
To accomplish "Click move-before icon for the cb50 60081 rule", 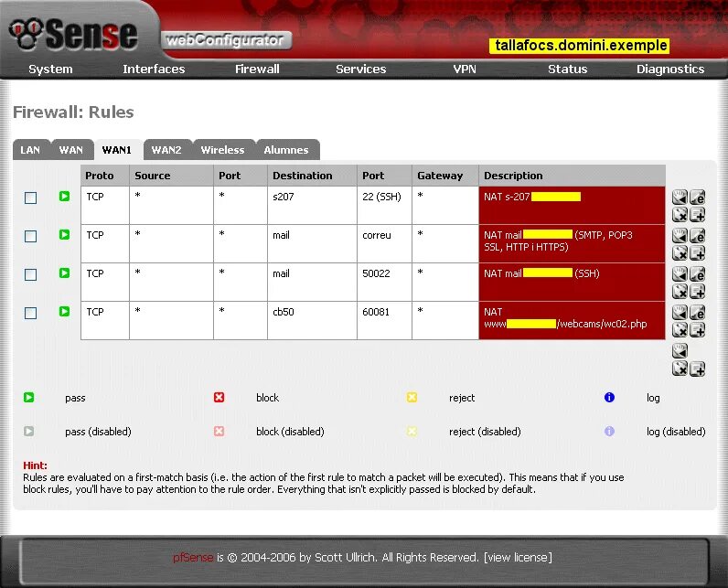I will point(680,313).
